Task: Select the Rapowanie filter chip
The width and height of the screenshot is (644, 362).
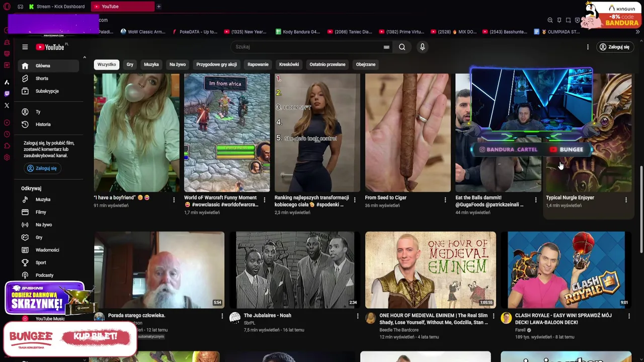Action: coord(258,64)
